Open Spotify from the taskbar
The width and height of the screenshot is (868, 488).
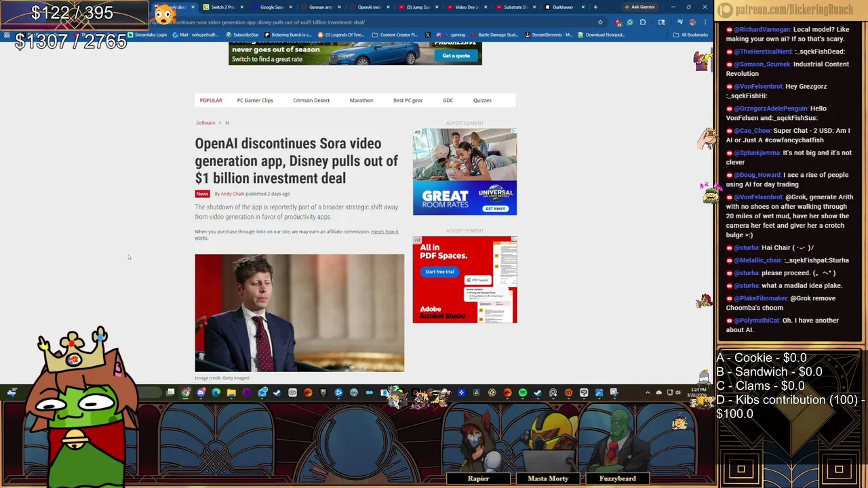point(522,392)
